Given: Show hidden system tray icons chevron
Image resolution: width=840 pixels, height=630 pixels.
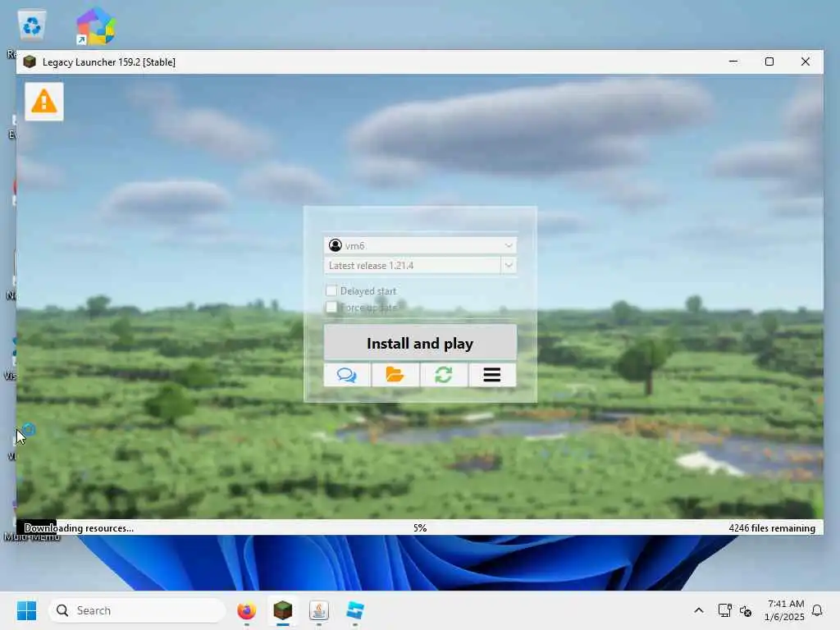Looking at the screenshot, I should (x=699, y=610).
